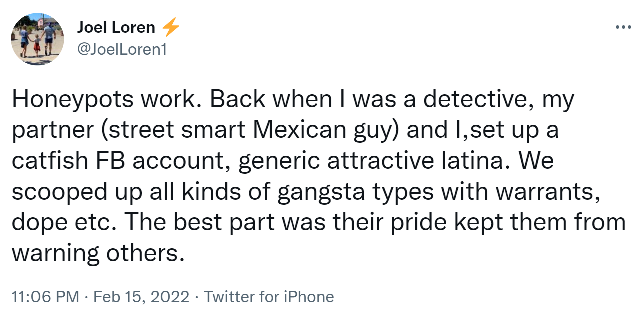
Task: Open the Twitter for iPhone source link
Action: click(269, 297)
